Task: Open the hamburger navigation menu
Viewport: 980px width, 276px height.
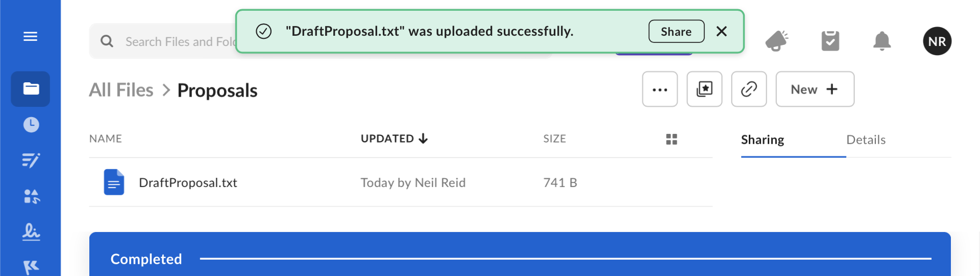Action: pos(30,36)
